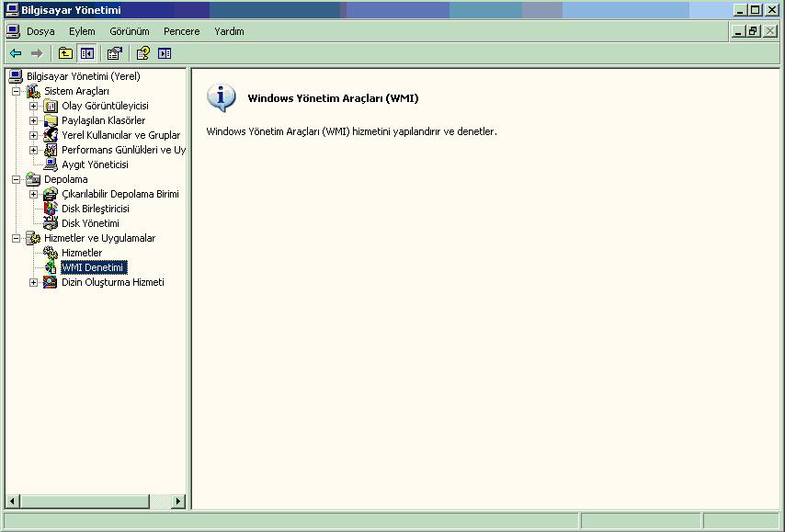Select the Aygıt Yöneticisi label
The image size is (785, 532).
pos(95,164)
